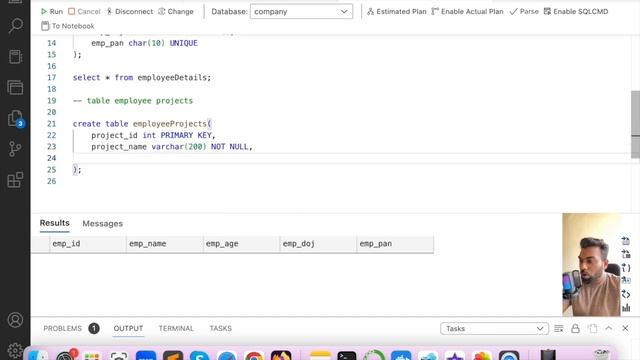The width and height of the screenshot is (640, 360).
Task: Export query To Notebook
Action: click(68, 26)
